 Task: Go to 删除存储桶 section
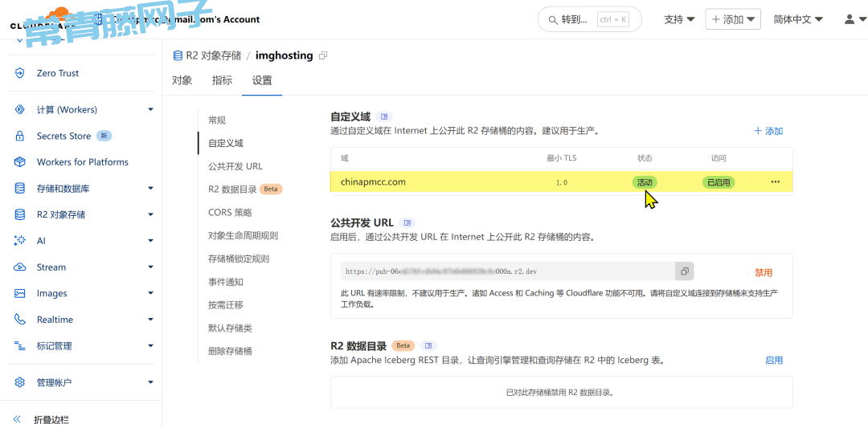[231, 351]
